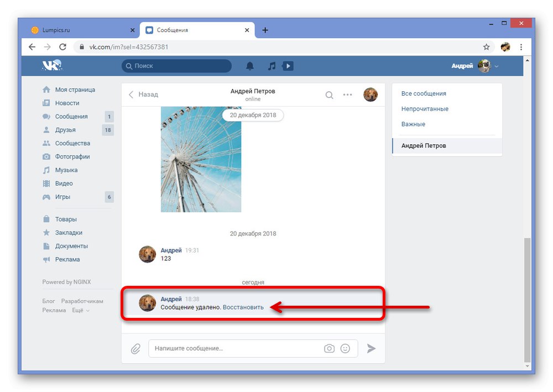Open Chrome three-dot menu
Viewport: 553px width, 392px height.
(521, 47)
